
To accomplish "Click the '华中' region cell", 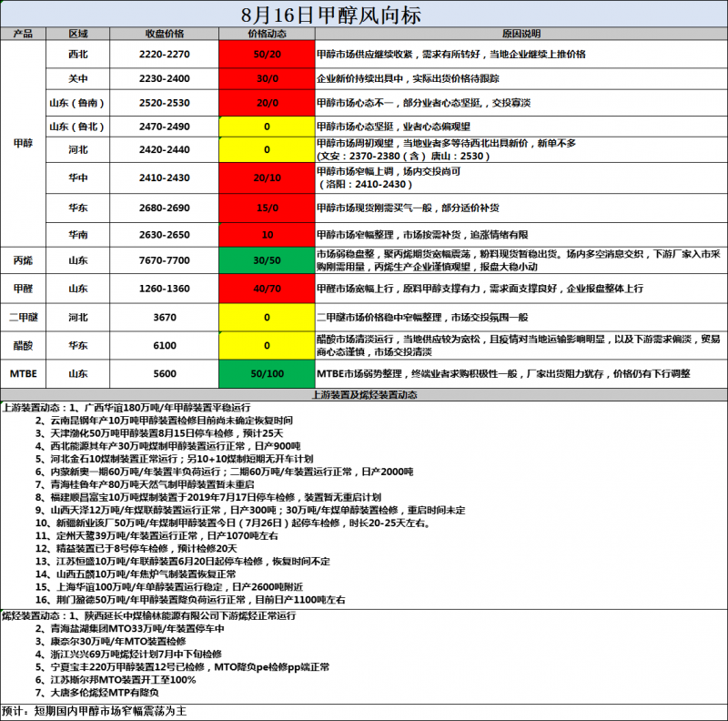I will [x=78, y=178].
